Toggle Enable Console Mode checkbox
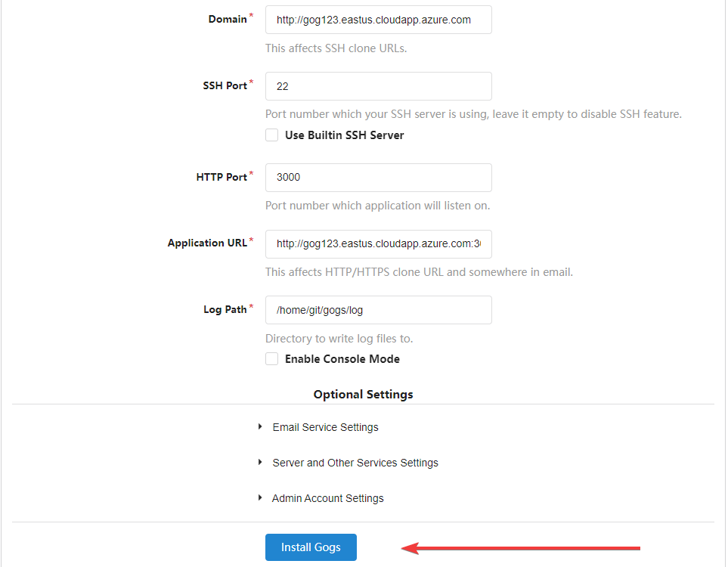 [271, 359]
